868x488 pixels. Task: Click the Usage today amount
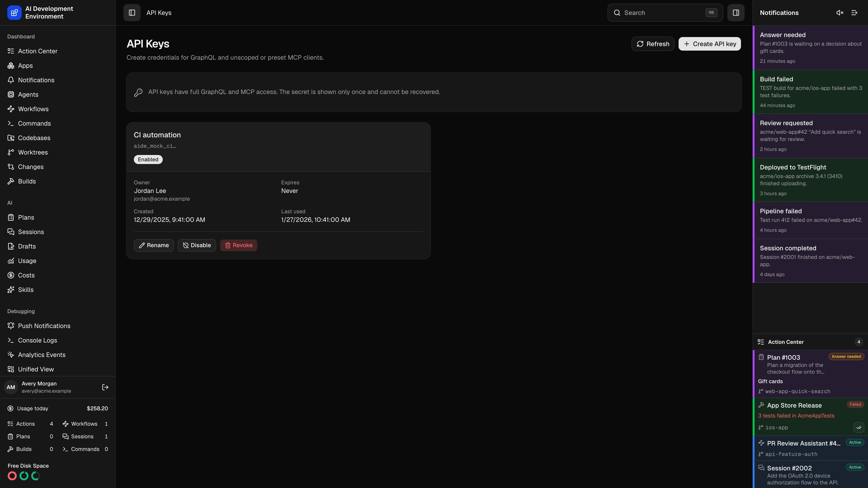coord(97,408)
